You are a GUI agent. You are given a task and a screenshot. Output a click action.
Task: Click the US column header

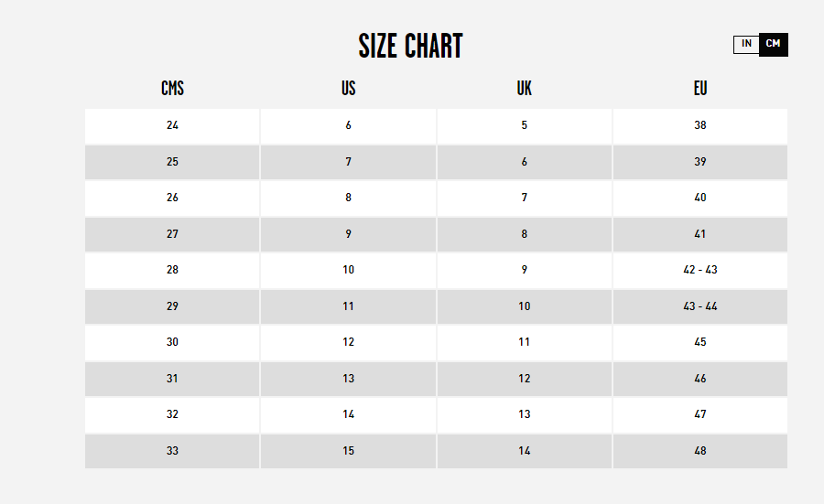coord(349,88)
